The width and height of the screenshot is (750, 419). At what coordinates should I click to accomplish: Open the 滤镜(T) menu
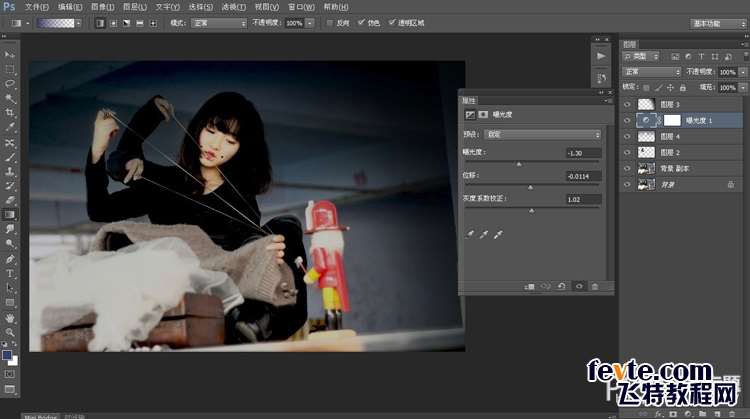pyautogui.click(x=233, y=7)
